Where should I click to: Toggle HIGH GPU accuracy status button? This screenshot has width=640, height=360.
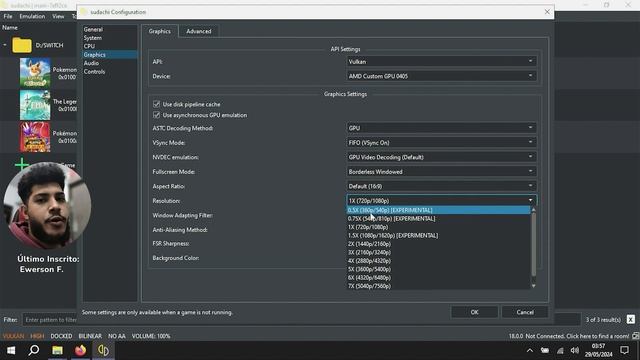[x=37, y=336]
